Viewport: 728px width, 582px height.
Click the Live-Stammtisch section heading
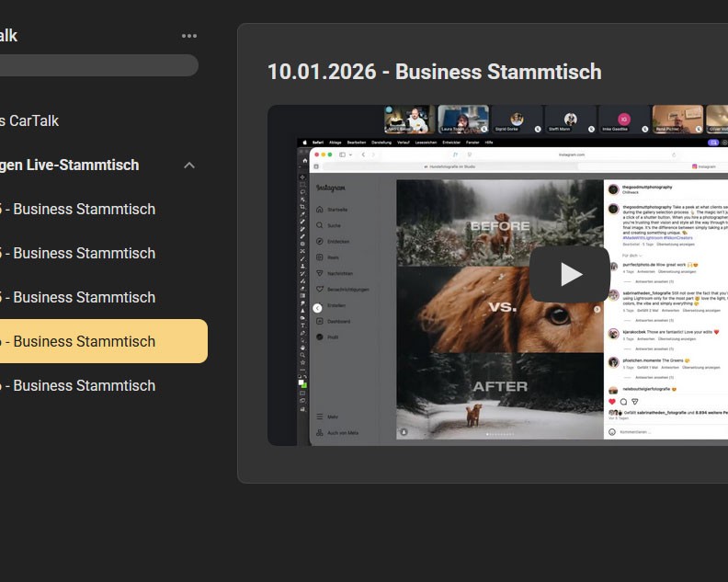coord(69,165)
